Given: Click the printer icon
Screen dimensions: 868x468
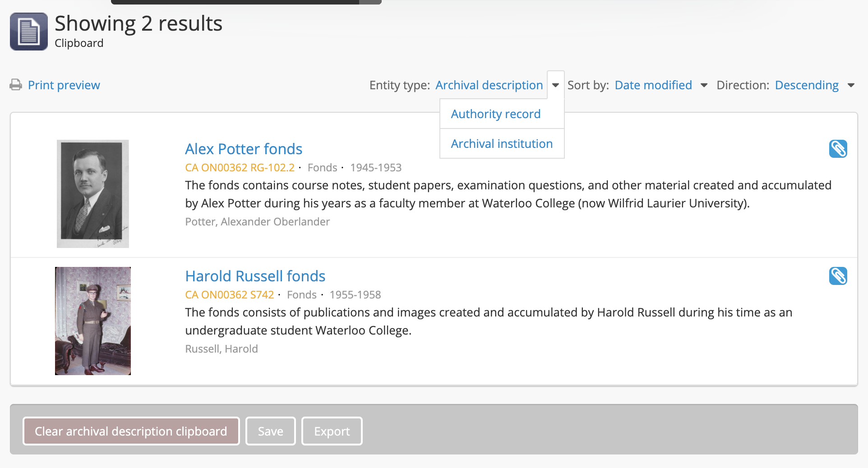Looking at the screenshot, I should pos(16,85).
